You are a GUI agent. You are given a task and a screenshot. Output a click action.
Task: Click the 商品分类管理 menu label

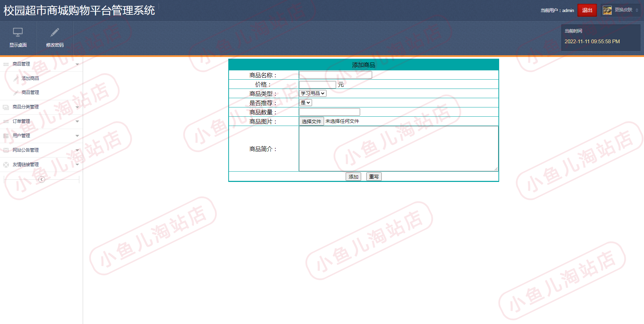[x=26, y=107]
